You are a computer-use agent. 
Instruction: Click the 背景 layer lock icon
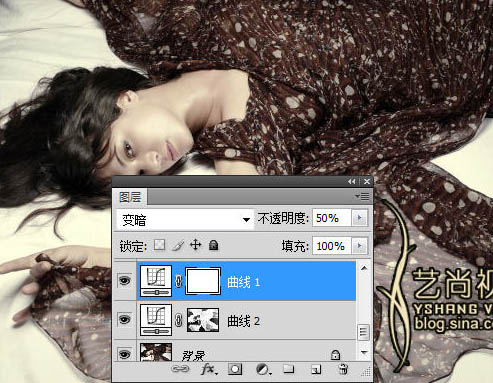[335, 355]
